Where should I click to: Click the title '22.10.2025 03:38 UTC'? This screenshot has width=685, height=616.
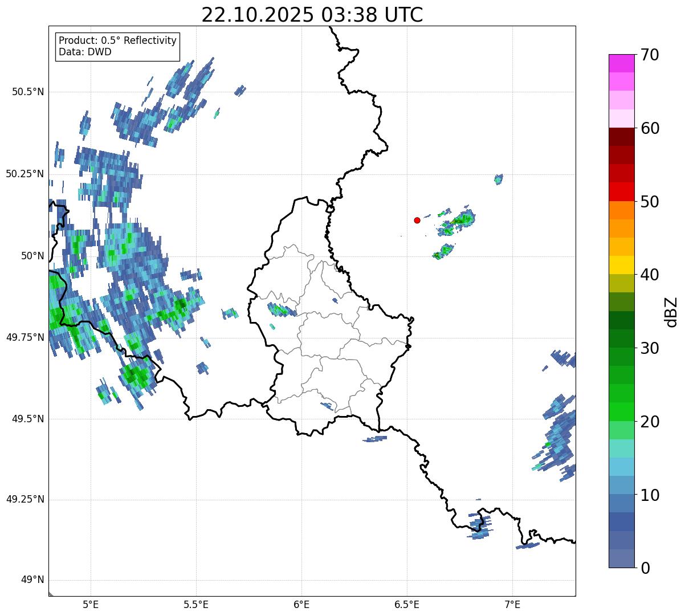312,15
